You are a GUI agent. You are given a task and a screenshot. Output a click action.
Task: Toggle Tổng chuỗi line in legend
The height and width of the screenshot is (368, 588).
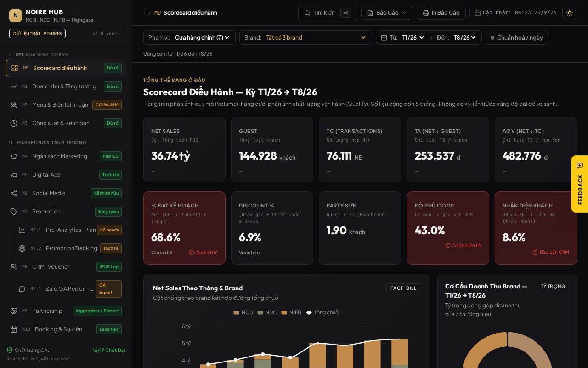[x=322, y=312]
